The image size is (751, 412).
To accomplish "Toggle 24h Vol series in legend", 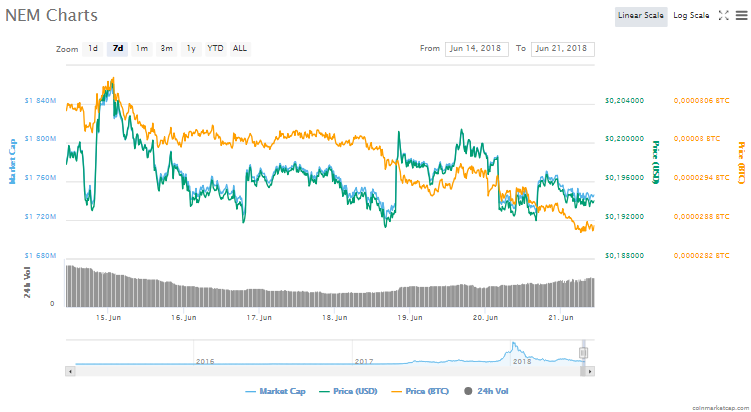I will coord(486,391).
